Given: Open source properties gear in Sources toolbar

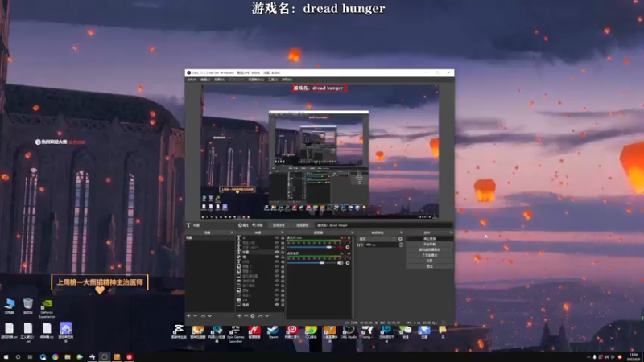Looking at the screenshot, I should pyautogui.click(x=253, y=315).
